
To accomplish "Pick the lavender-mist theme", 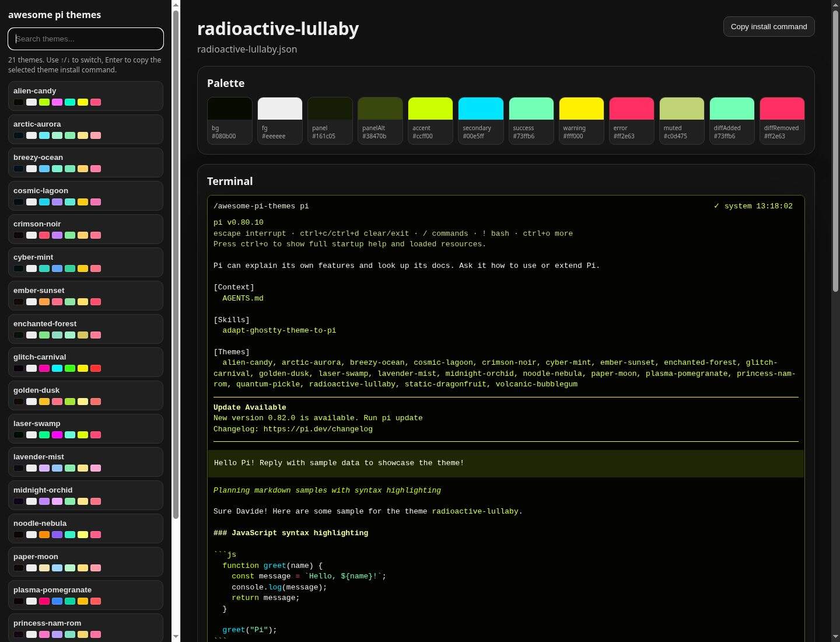I will pos(86,462).
